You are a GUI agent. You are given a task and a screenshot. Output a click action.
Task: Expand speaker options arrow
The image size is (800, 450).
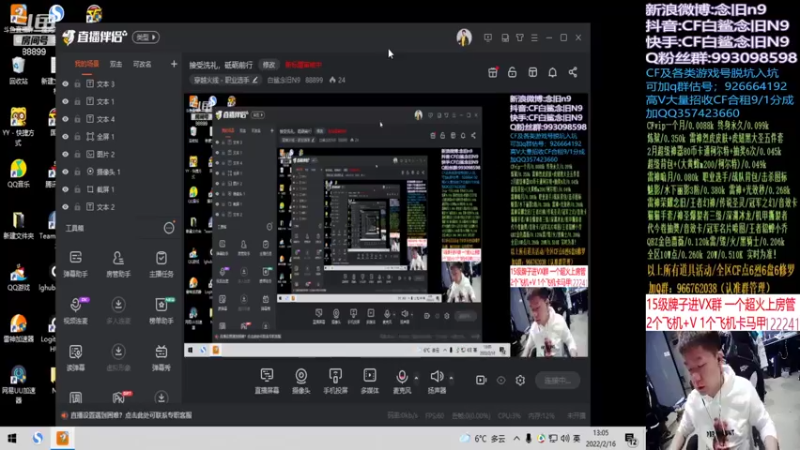[451, 378]
